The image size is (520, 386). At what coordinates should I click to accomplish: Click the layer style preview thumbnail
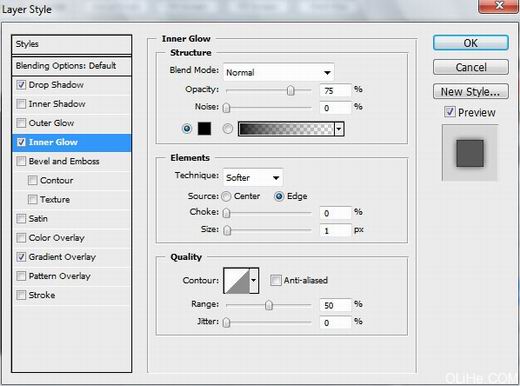[470, 153]
